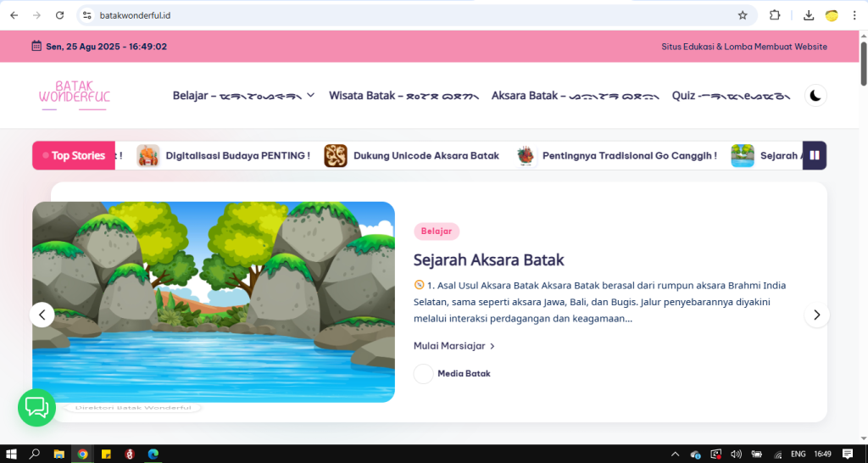Open the Sejarah Aksara Batak headline
Image resolution: width=868 pixels, height=463 pixels.
pos(488,259)
